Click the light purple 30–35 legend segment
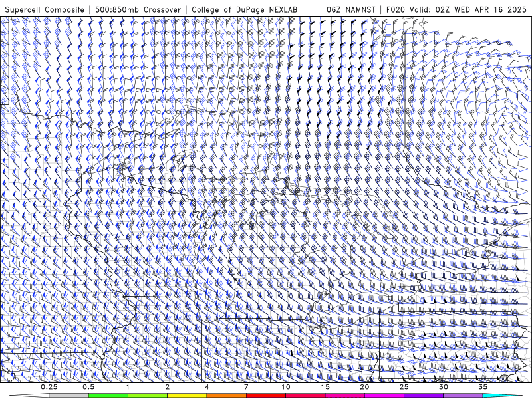532x399 pixels. [x=463, y=396]
